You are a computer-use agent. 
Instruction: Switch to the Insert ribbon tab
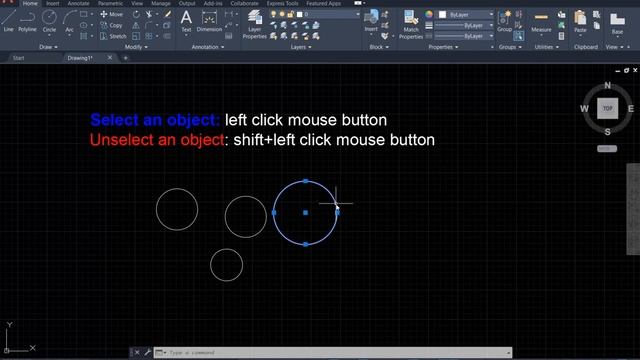coord(52,3)
